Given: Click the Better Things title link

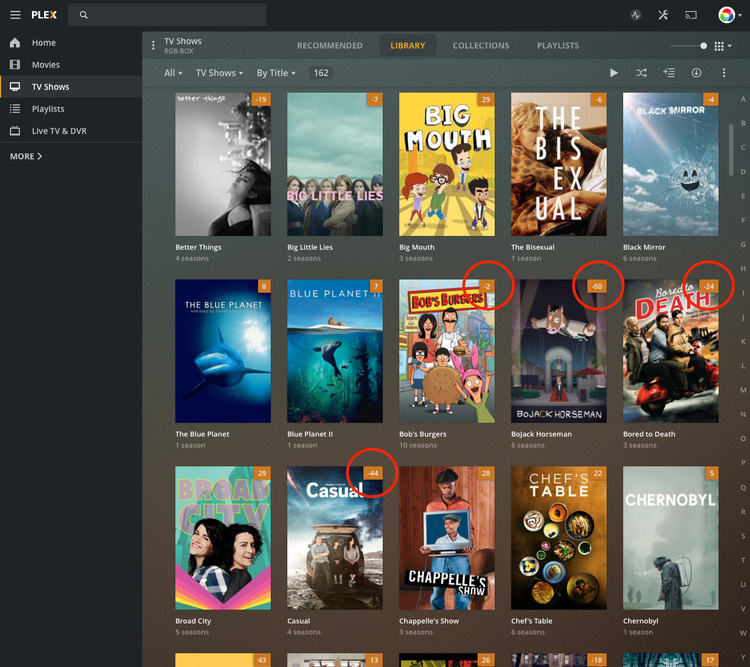Looking at the screenshot, I should 198,247.
